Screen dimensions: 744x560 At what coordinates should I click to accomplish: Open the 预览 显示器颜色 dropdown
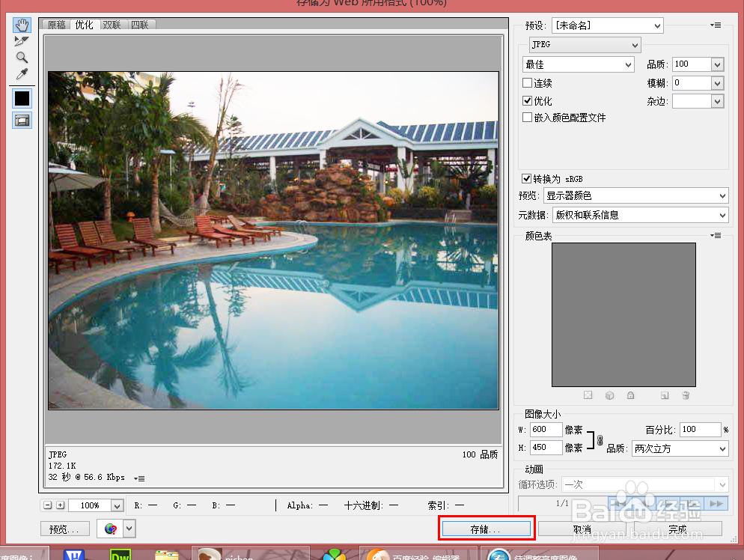(x=635, y=195)
